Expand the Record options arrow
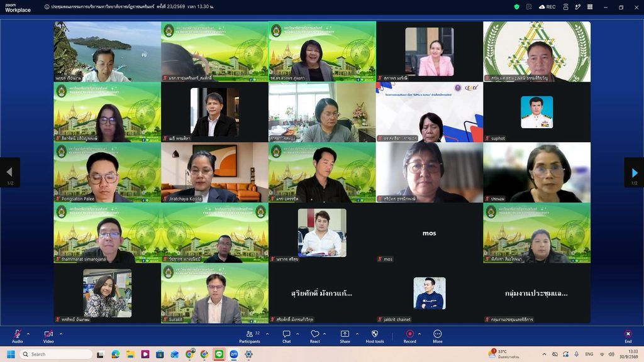 [x=419, y=334]
